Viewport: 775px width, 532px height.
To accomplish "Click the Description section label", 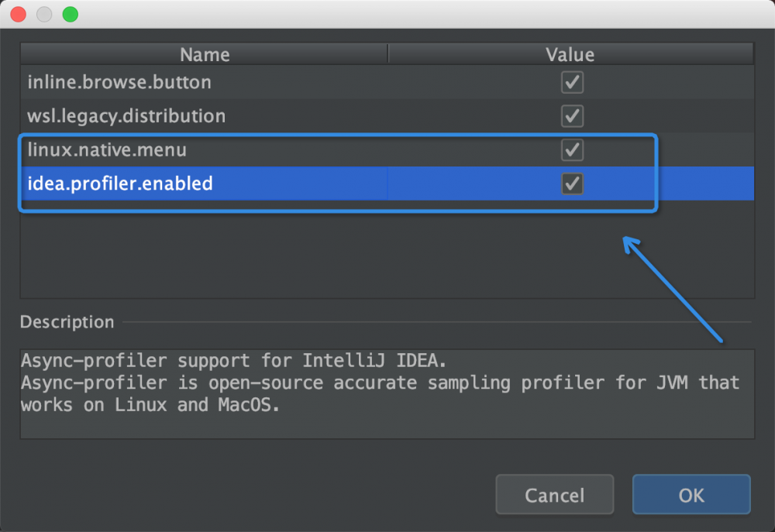I will tap(67, 322).
